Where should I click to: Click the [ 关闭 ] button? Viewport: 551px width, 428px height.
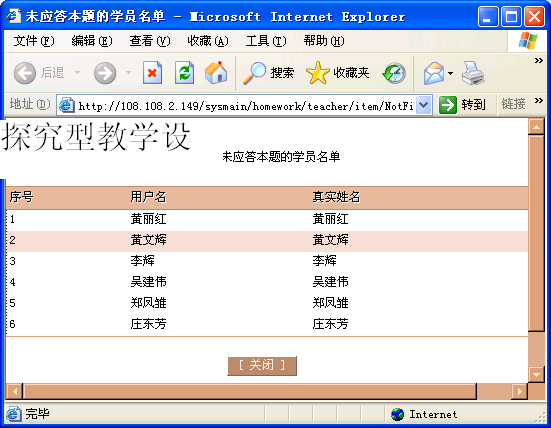tap(262, 365)
